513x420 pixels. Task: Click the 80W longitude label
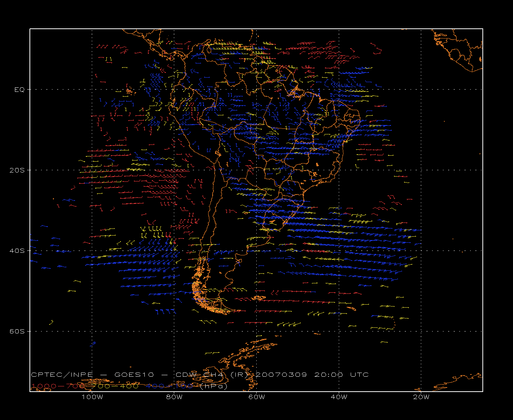175,397
